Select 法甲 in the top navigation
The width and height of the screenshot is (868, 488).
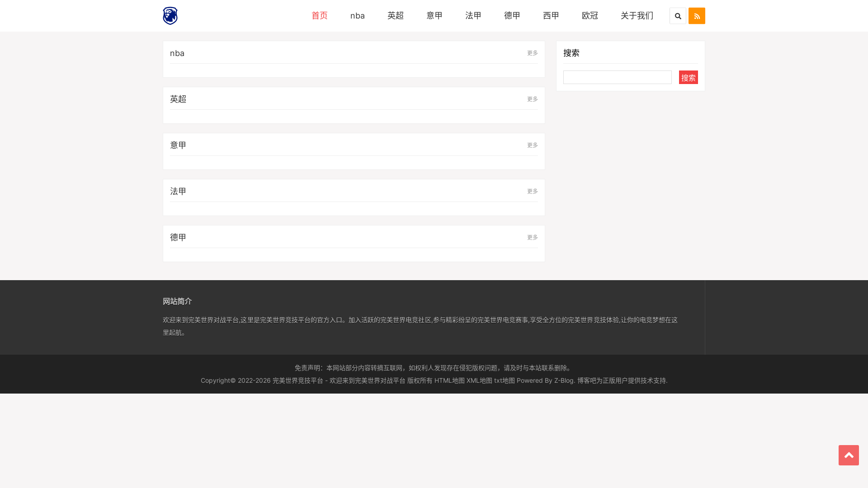click(x=473, y=15)
